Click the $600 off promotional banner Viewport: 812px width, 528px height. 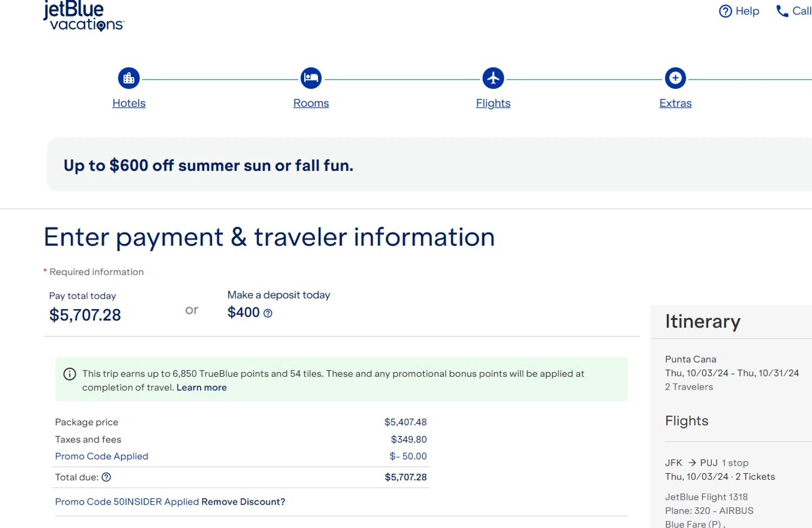[x=429, y=165]
